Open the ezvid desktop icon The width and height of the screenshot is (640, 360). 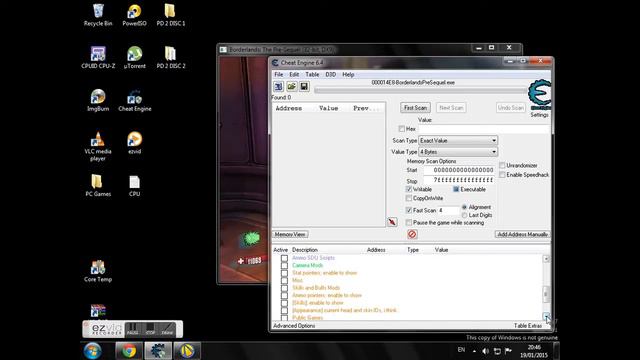(134, 143)
